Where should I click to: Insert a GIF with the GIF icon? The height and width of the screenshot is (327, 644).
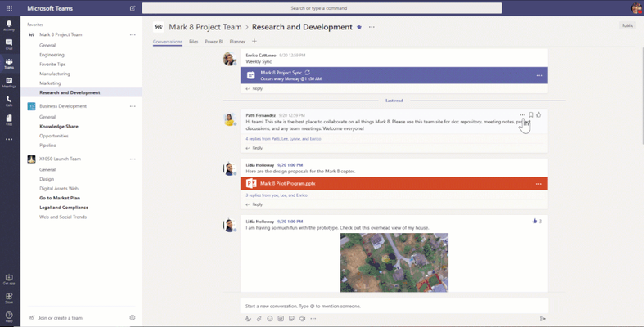[281, 318]
